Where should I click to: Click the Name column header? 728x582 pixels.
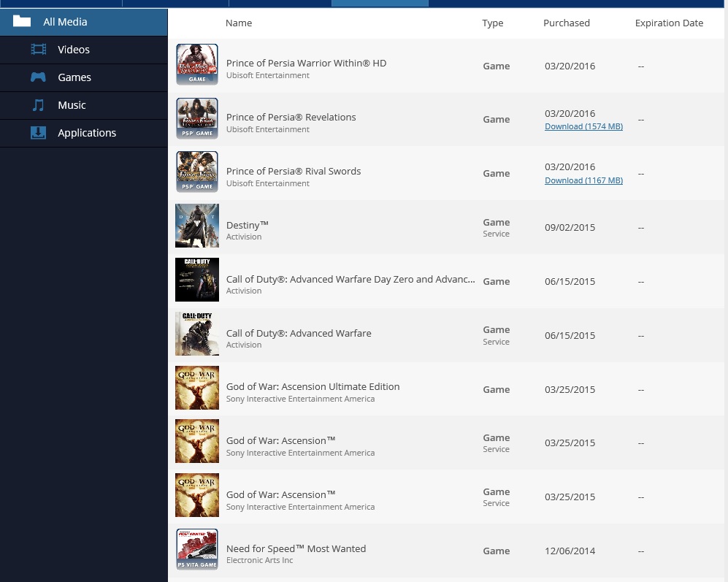239,23
